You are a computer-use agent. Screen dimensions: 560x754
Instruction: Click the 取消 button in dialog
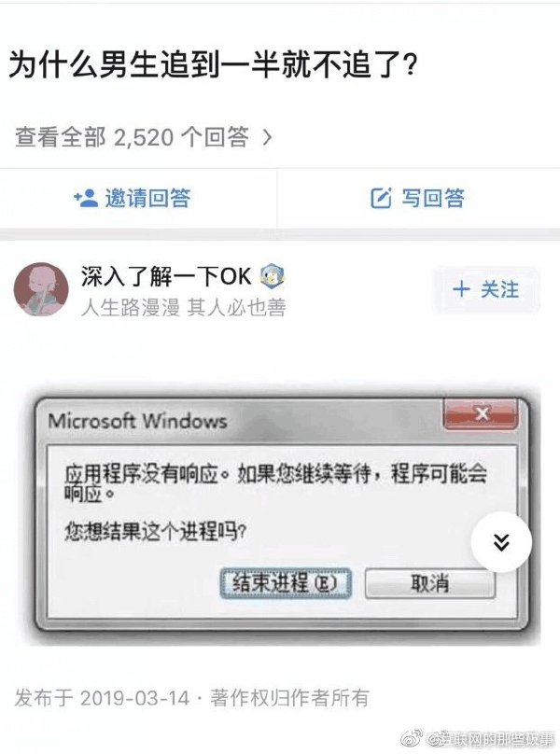tap(429, 583)
